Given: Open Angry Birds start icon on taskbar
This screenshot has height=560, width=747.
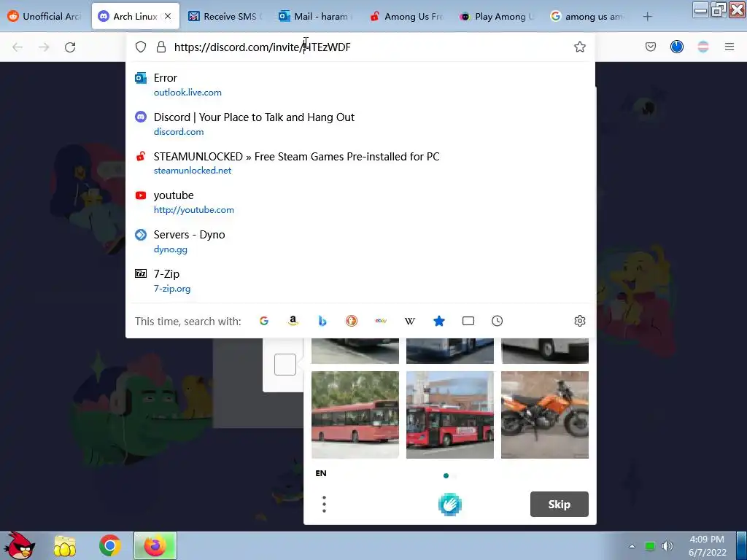Looking at the screenshot, I should point(20,545).
